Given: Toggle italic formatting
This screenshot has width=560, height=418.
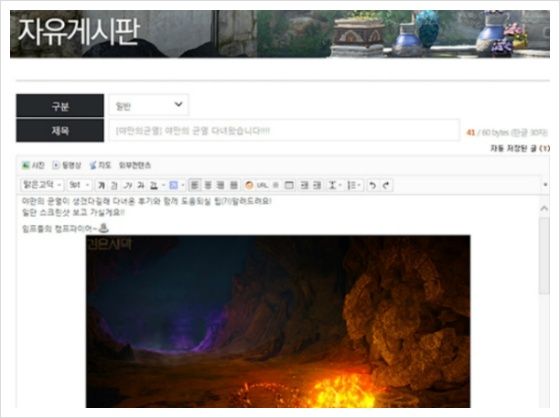Looking at the screenshot, I should coord(128,185).
